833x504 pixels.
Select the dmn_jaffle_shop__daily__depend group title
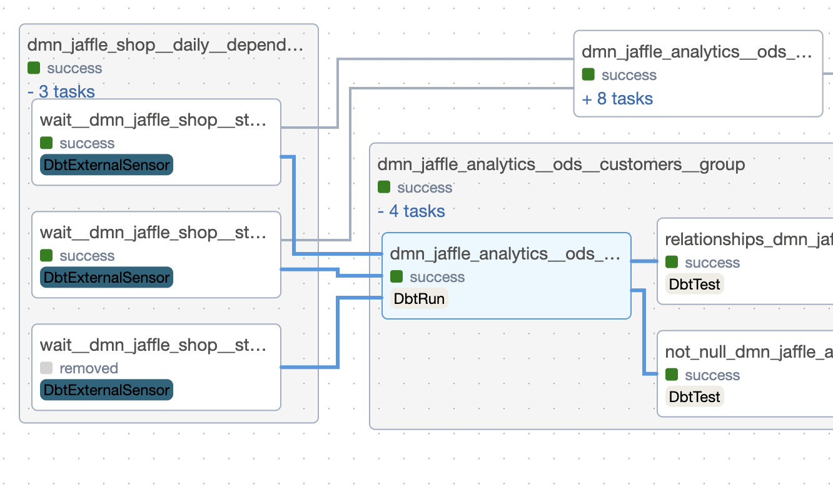[165, 45]
